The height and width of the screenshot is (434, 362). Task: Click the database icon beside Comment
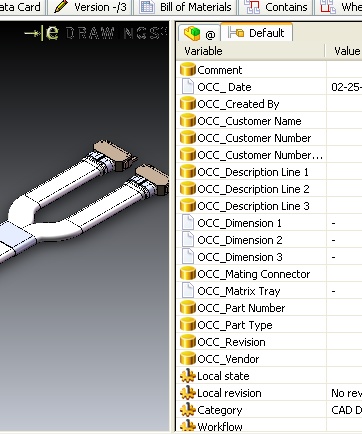pyautogui.click(x=187, y=69)
